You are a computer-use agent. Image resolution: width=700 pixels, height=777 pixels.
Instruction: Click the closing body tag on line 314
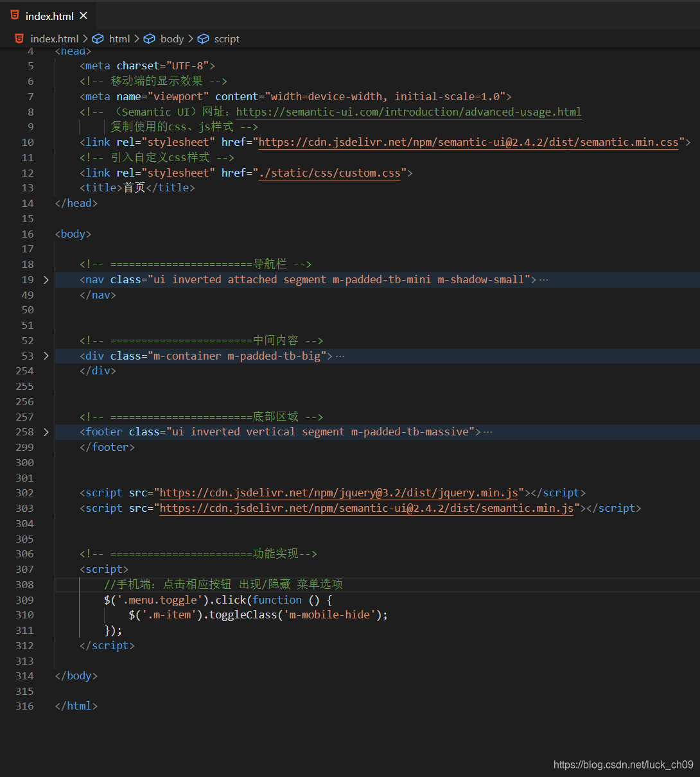point(76,676)
